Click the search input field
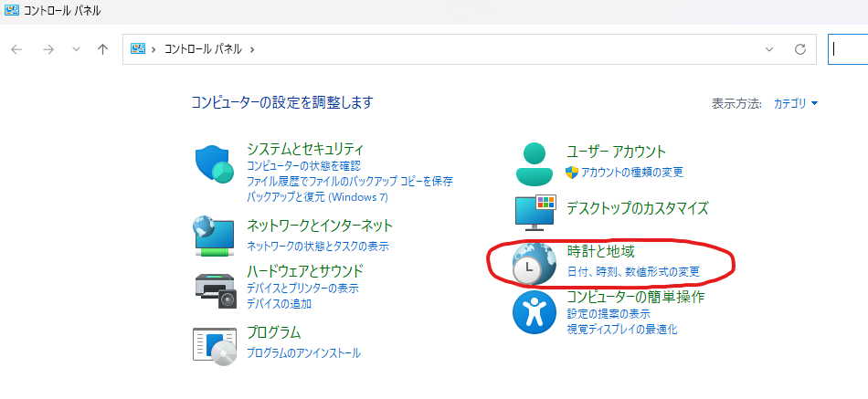Screen dimensions: 868x399 (x=850, y=49)
